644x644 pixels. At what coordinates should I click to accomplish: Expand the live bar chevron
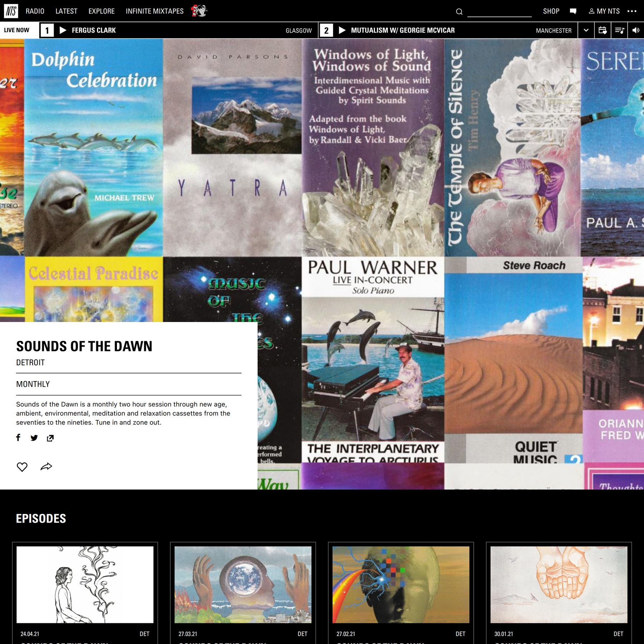(586, 30)
